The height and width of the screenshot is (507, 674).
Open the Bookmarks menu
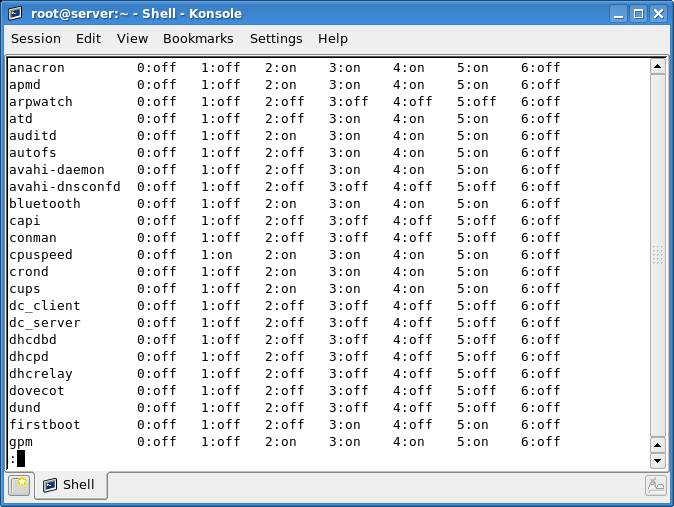[x=198, y=39]
